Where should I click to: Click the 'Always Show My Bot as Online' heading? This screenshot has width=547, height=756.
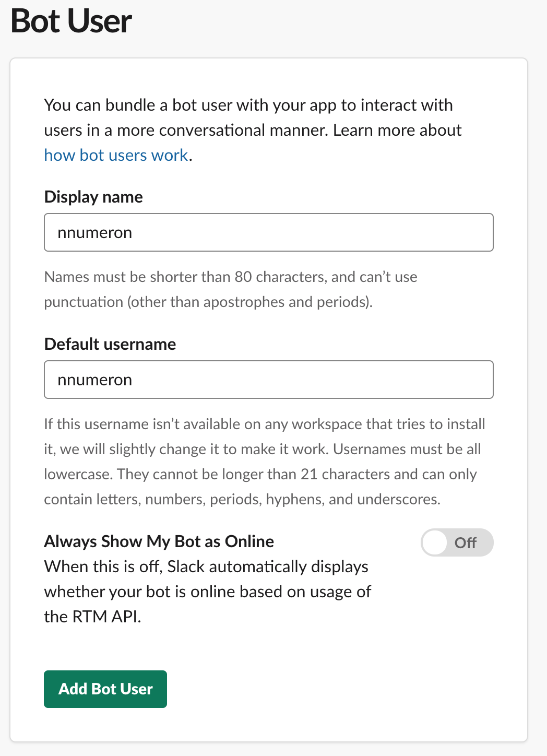(159, 541)
